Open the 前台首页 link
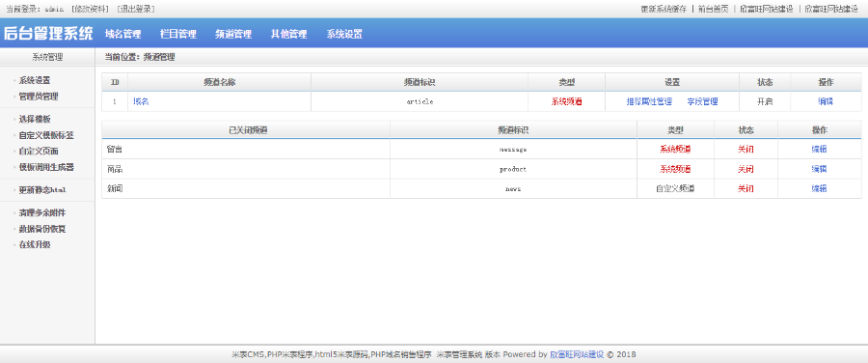 713,9
